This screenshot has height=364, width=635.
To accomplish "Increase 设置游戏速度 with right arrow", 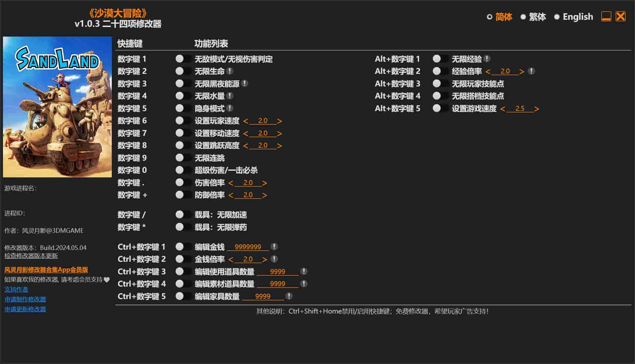I will click(x=536, y=109).
